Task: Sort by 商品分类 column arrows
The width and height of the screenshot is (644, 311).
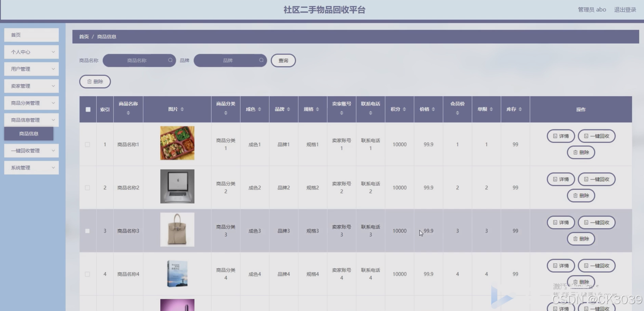Action: (226, 113)
